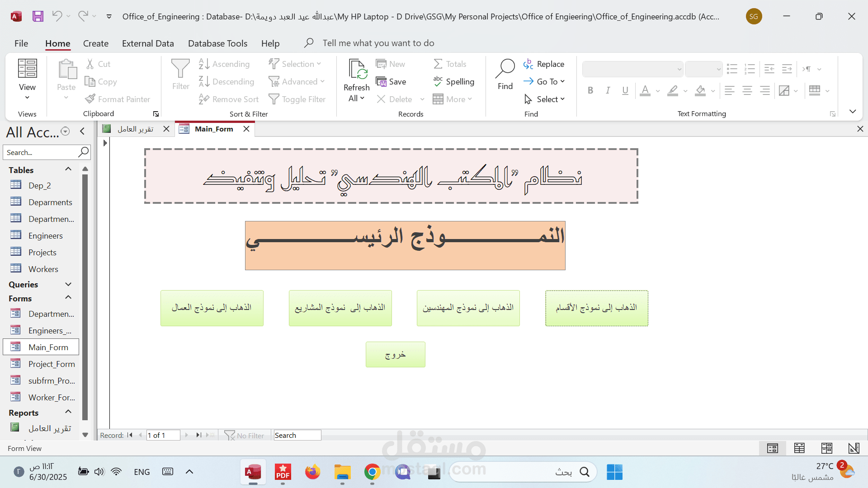The width and height of the screenshot is (868, 488).
Task: Click the Undo arrow icon
Action: point(57,16)
